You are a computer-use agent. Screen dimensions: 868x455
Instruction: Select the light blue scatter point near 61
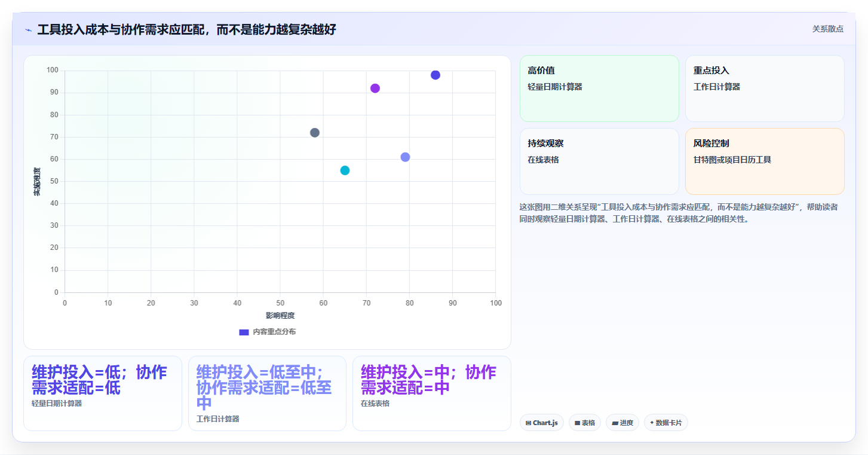click(405, 157)
